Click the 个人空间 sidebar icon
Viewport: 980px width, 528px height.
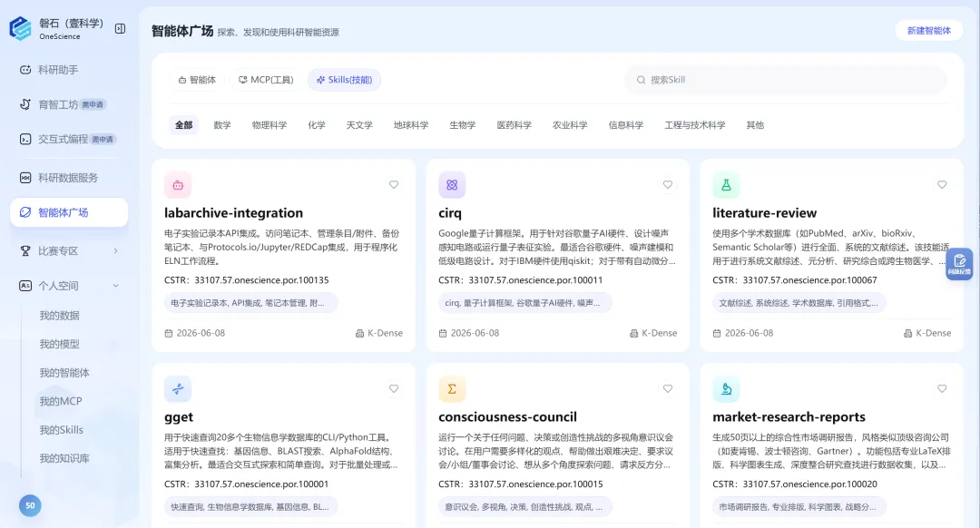[x=25, y=286]
